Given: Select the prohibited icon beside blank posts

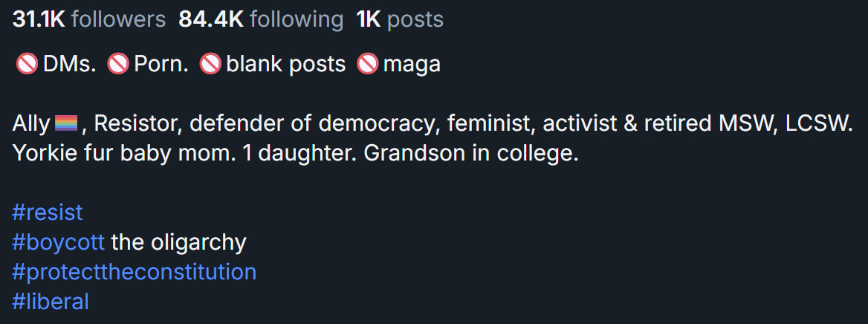Looking at the screenshot, I should pyautogui.click(x=211, y=65).
